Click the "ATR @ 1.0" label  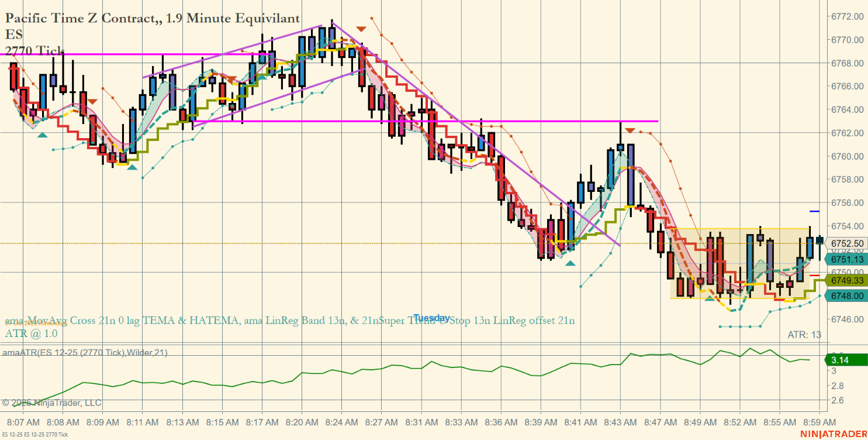coord(32,334)
